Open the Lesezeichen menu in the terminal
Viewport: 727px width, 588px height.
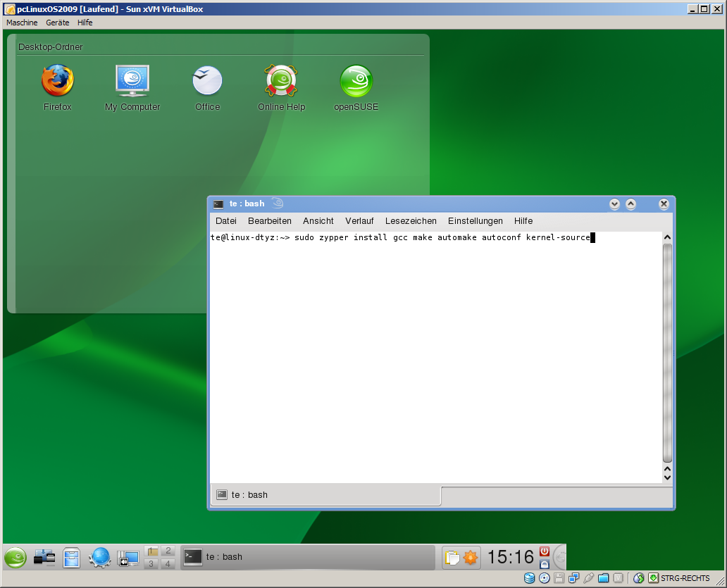[411, 221]
